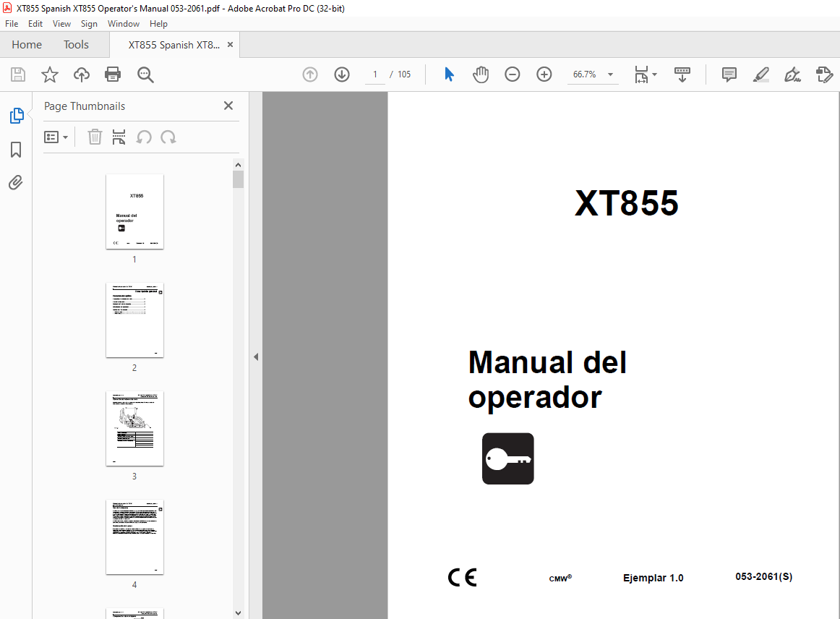The height and width of the screenshot is (619, 840).
Task: Open the Sign document pen tool
Action: tap(792, 74)
